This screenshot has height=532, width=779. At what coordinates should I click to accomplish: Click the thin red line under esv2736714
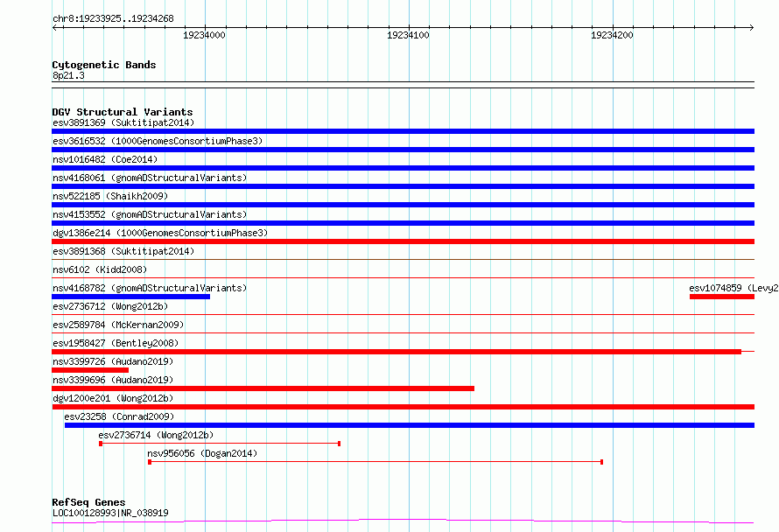(220, 444)
